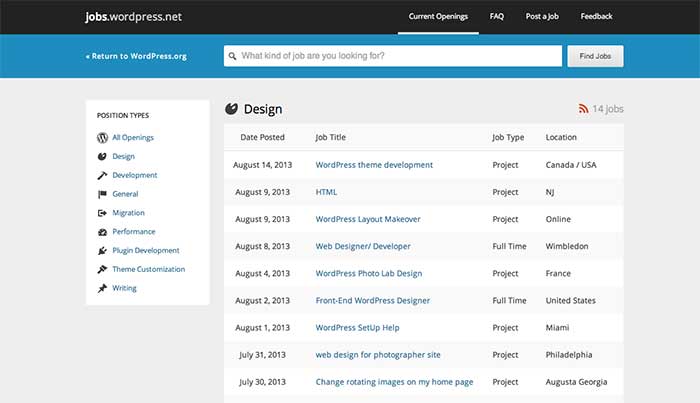Open web design for photographer site job
700x403 pixels.
coord(378,355)
